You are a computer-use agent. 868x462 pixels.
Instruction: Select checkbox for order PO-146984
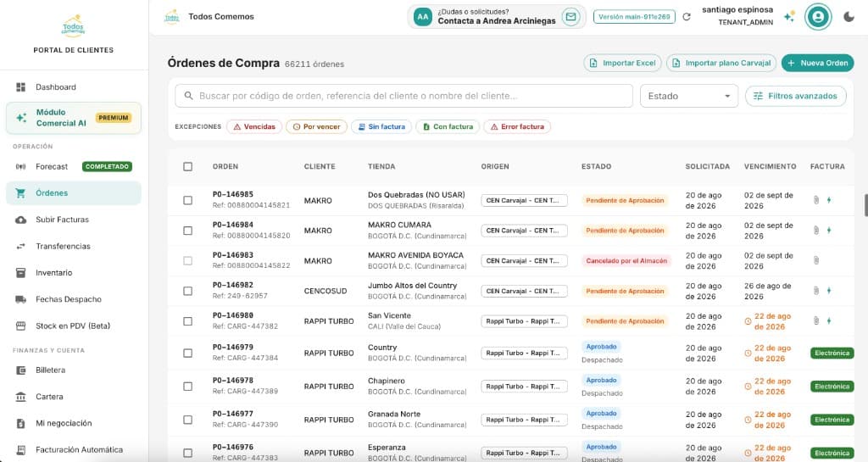(x=187, y=231)
